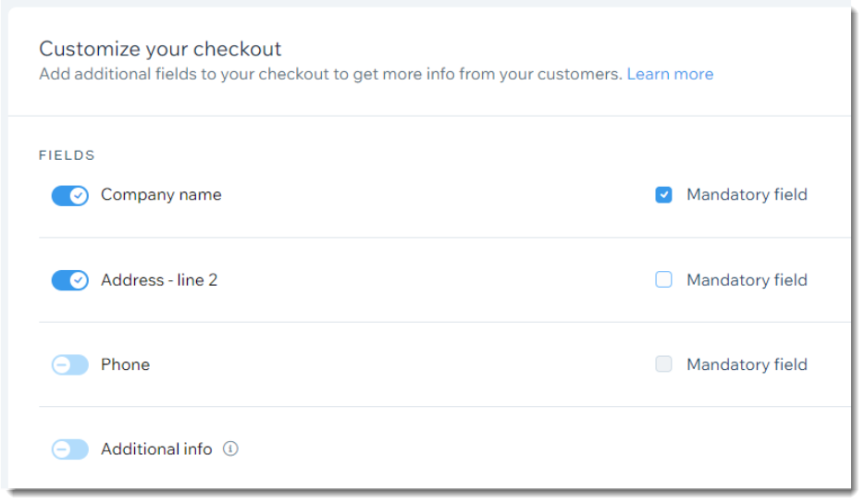Open the Learn more link
The image size is (865, 504).
point(670,74)
